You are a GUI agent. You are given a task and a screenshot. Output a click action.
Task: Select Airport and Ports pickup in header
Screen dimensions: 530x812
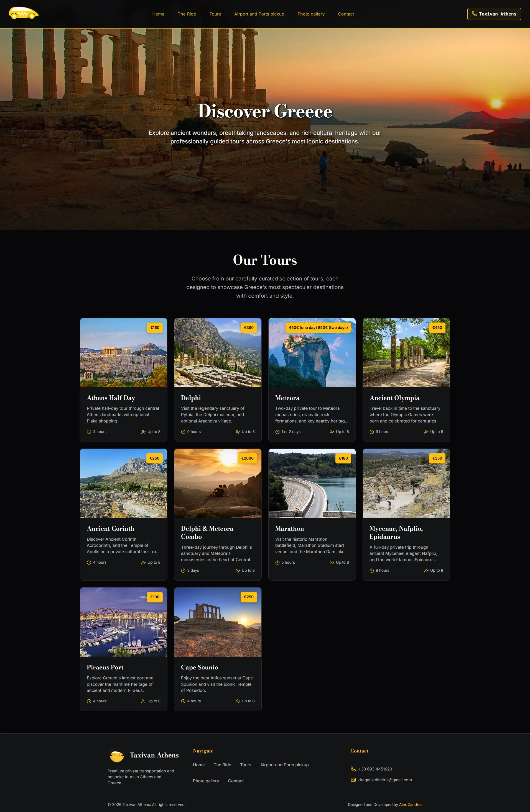point(259,14)
